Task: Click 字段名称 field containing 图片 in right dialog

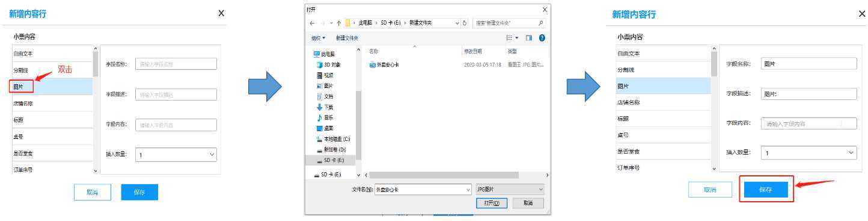Action: pyautogui.click(x=808, y=64)
